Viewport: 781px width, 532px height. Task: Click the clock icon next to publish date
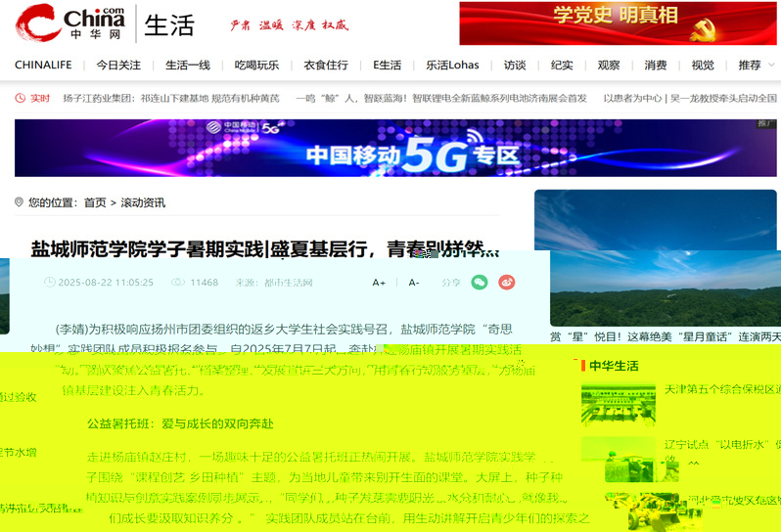(x=50, y=283)
